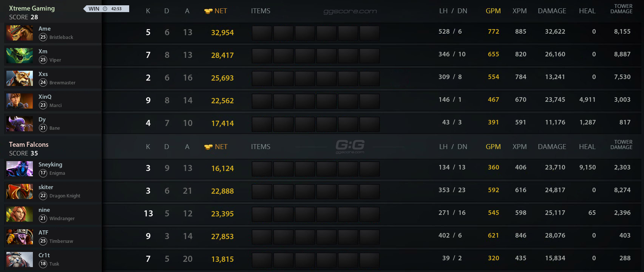Open skiter's Dragon Knight portrait
This screenshot has height=272, width=644.
click(19, 192)
